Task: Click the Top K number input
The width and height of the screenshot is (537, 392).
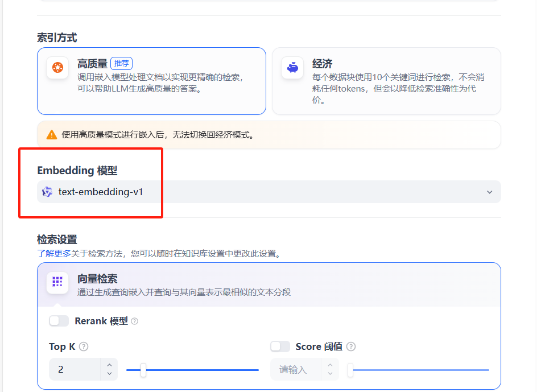Action: click(x=75, y=369)
